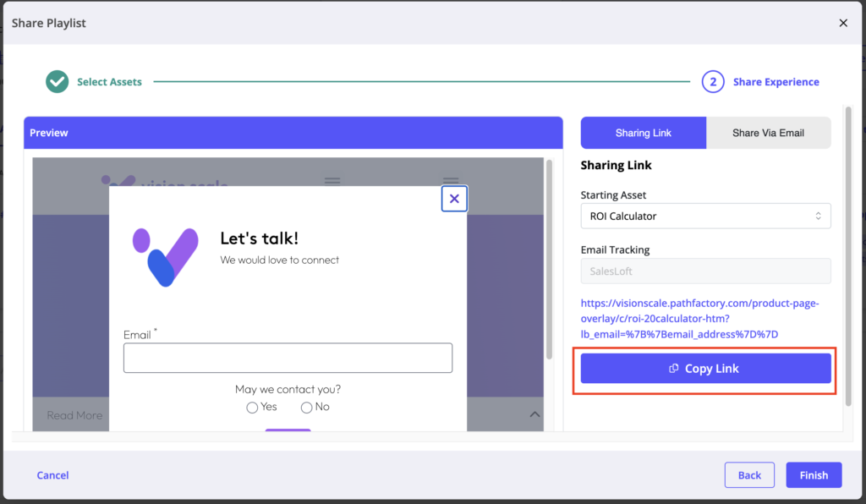Collapse the preview panel using the chevron
This screenshot has height=504, width=866.
tap(534, 414)
